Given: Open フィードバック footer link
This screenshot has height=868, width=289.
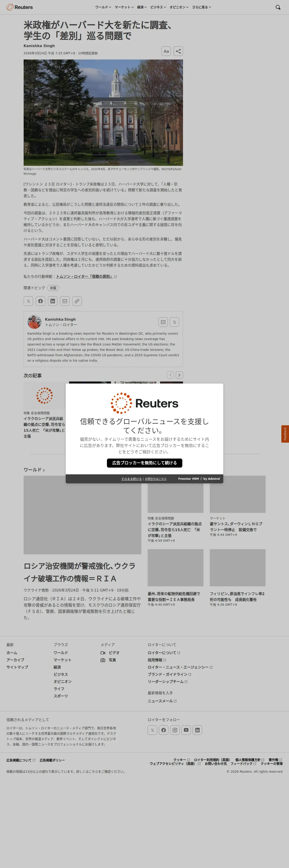Looking at the screenshot, I should pyautogui.click(x=243, y=763).
